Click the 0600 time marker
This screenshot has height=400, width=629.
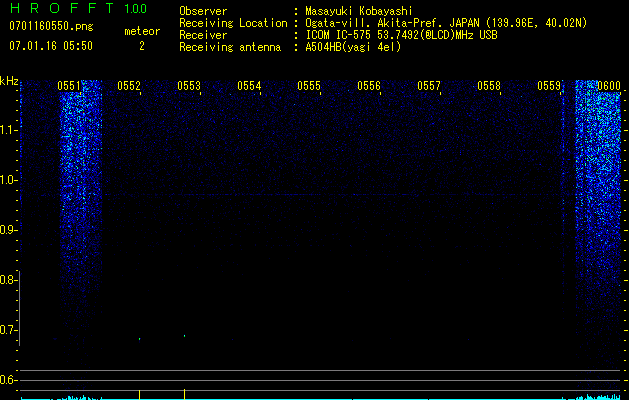(x=609, y=86)
